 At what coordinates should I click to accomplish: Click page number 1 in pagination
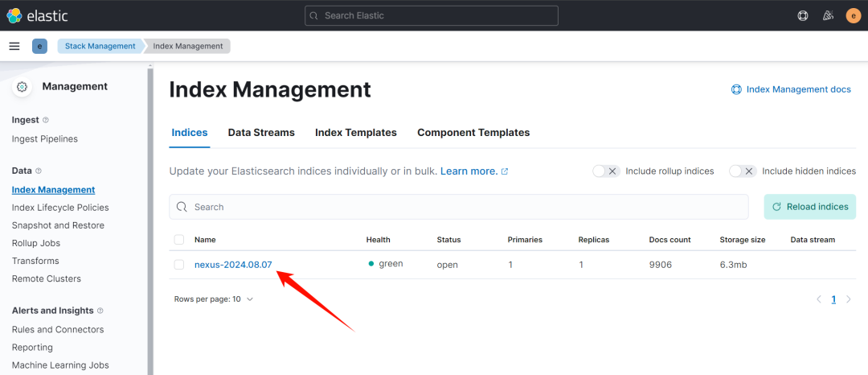tap(833, 299)
